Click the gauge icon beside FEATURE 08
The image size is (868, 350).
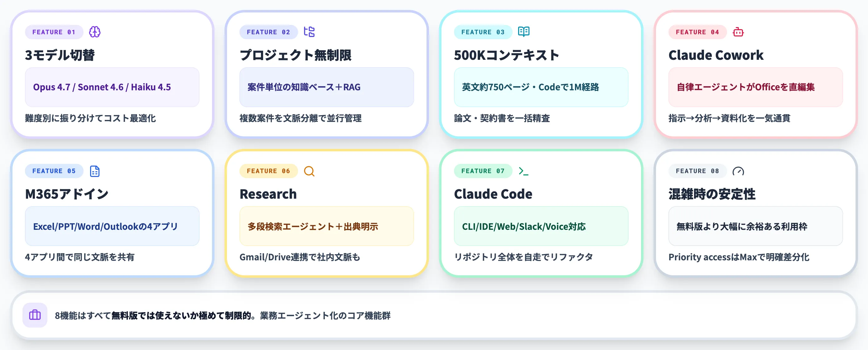[738, 171]
